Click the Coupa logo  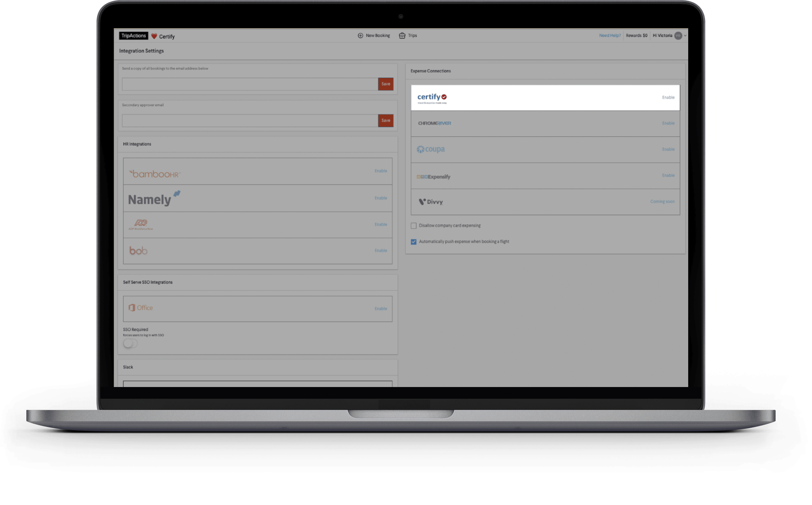pos(430,149)
